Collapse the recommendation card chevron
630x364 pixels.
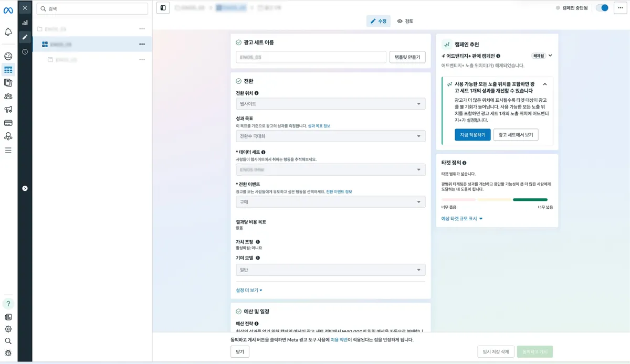click(x=545, y=84)
